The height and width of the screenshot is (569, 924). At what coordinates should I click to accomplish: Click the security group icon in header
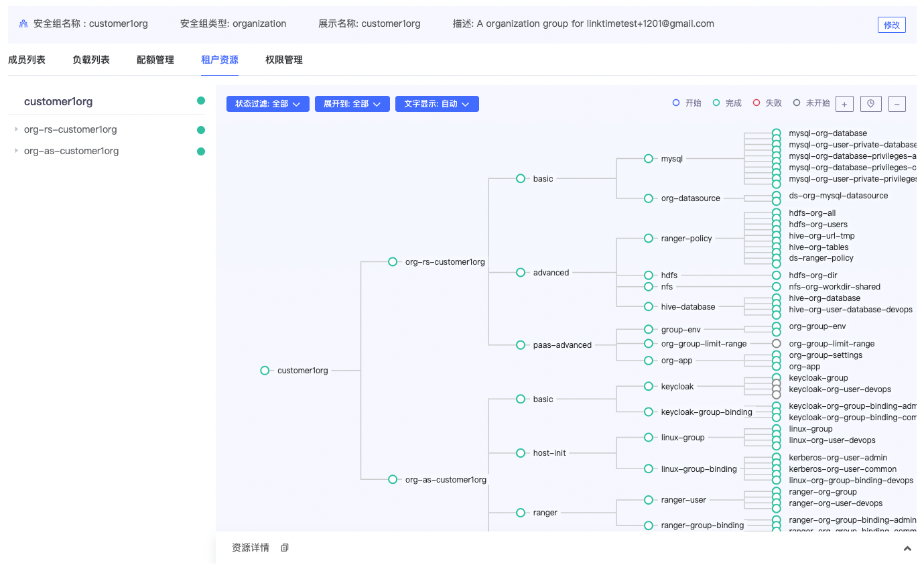[23, 23]
